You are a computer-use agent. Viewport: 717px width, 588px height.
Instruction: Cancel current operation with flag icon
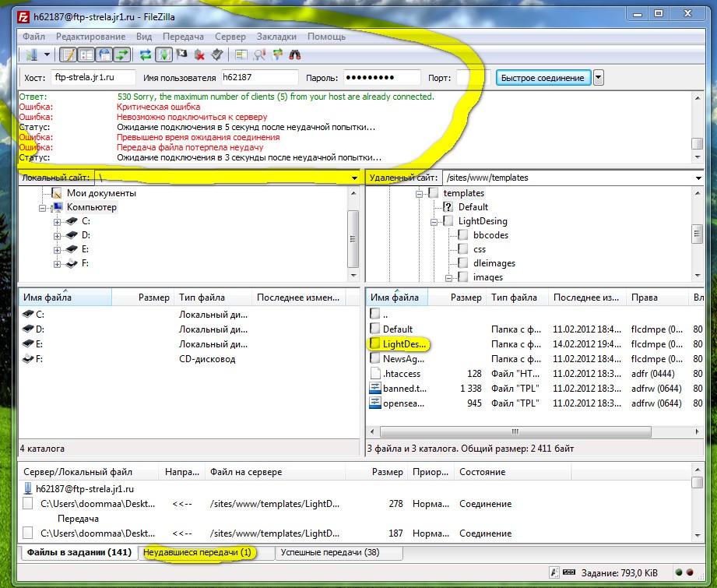pyautogui.click(x=181, y=55)
